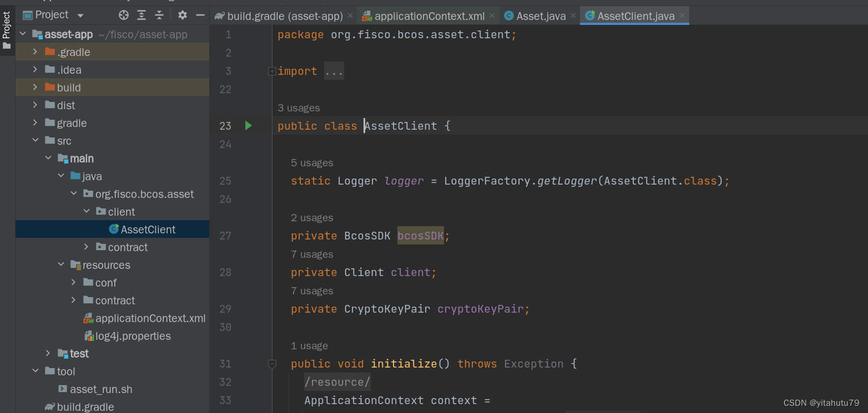Open Project panel settings gear

(x=183, y=15)
